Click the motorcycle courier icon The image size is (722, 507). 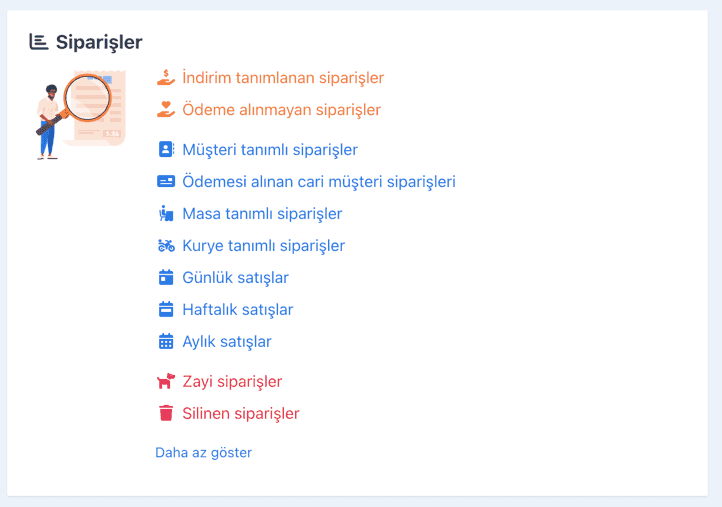pos(166,246)
